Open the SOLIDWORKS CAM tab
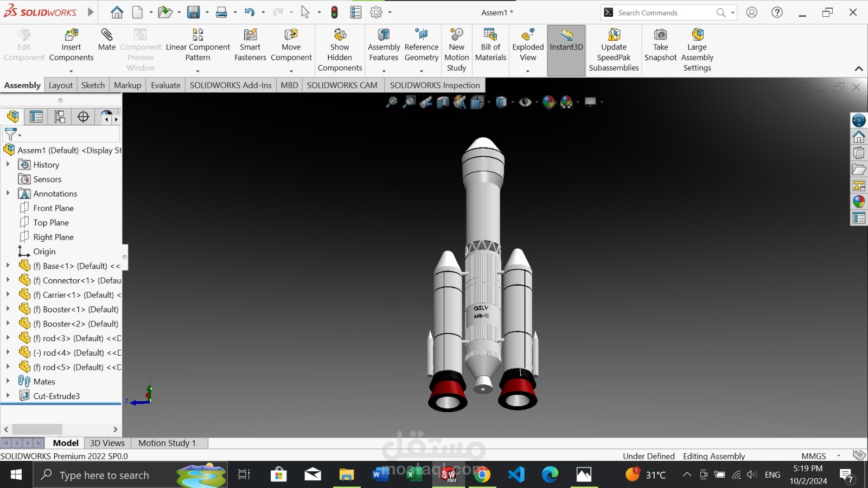The image size is (868, 488). point(342,85)
